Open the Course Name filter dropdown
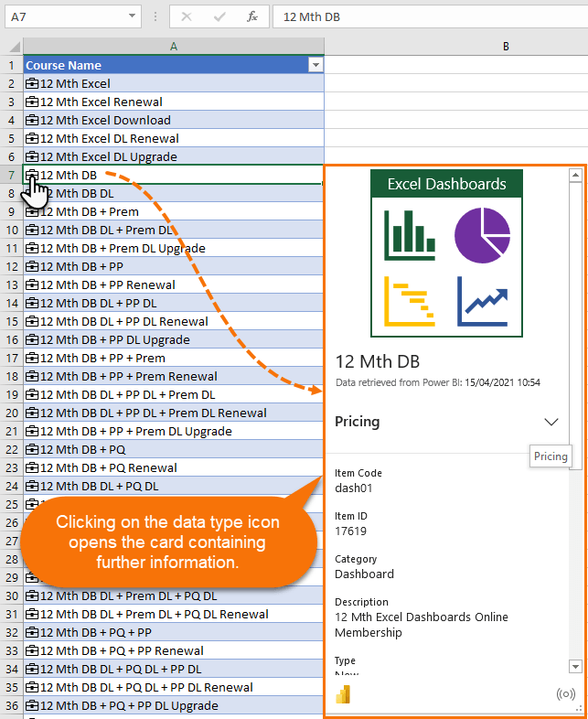Screen dimensions: 588x719 (x=315, y=65)
